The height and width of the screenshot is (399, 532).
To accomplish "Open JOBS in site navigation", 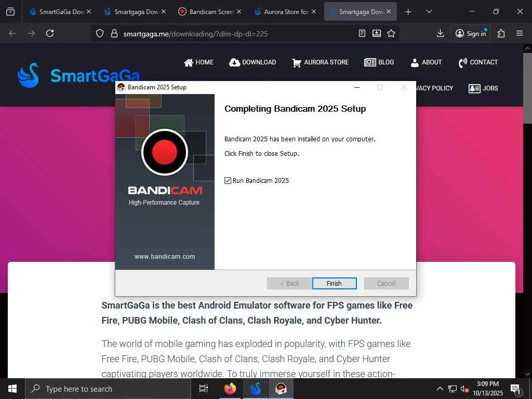I will 483,88.
